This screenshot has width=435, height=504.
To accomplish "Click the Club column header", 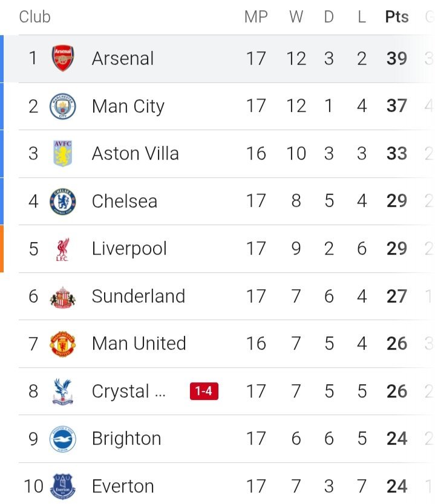I will tap(34, 17).
